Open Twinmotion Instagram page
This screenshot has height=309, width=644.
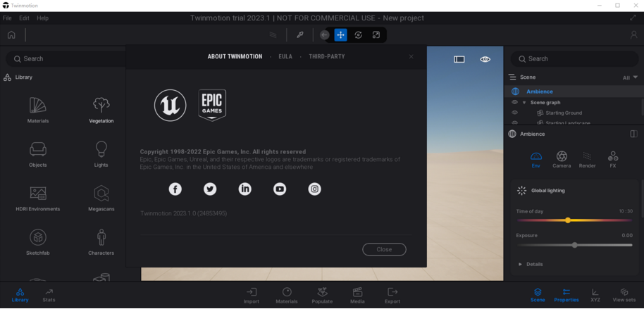315,189
